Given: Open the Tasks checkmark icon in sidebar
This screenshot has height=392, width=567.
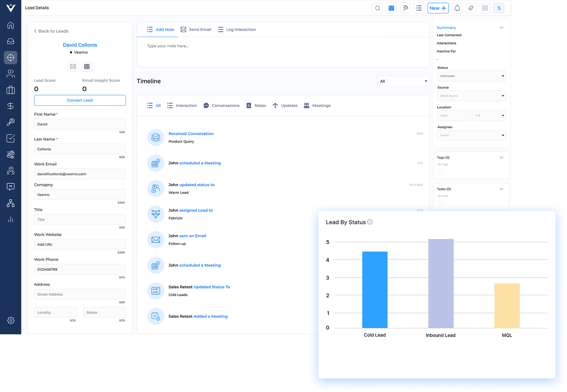Looking at the screenshot, I should (11, 138).
